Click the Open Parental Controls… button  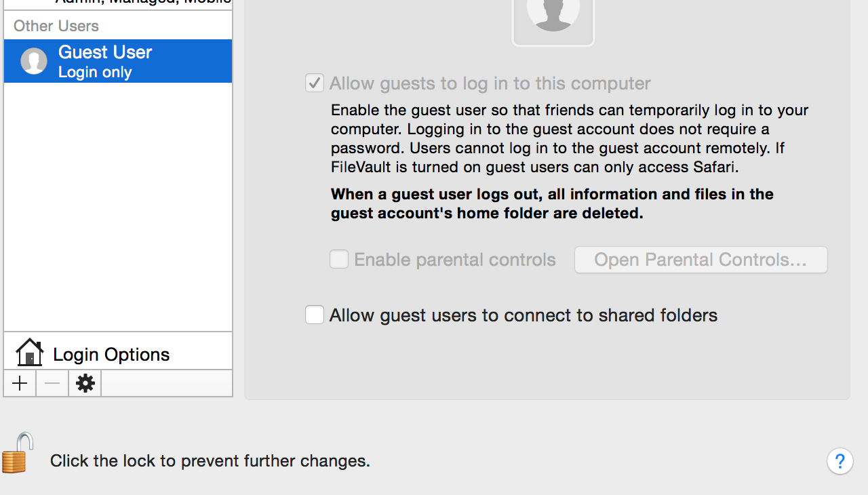coord(701,260)
